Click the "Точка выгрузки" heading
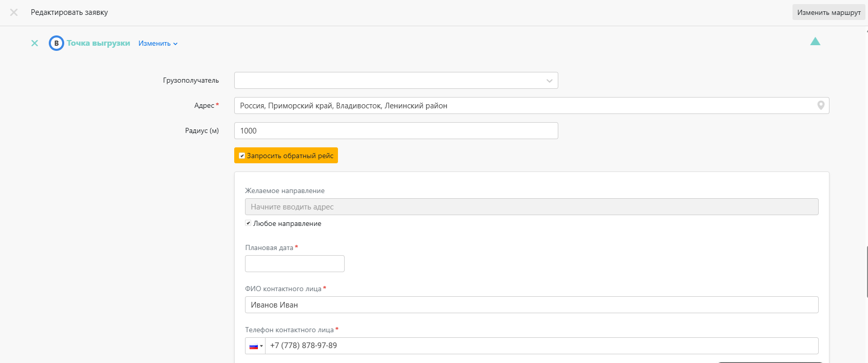This screenshot has width=868, height=363. pos(98,43)
